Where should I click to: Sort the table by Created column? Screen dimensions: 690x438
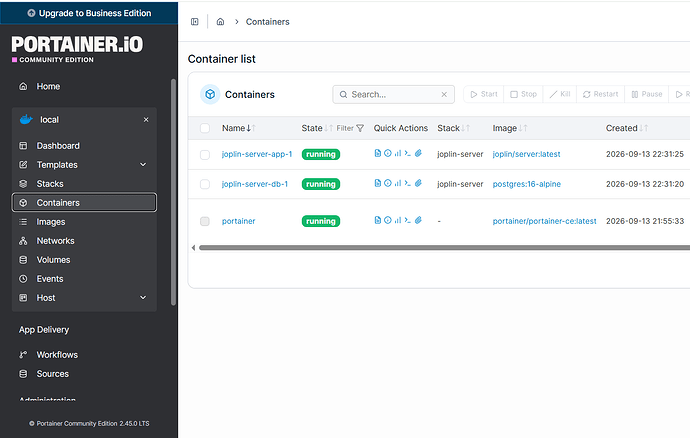(x=627, y=128)
